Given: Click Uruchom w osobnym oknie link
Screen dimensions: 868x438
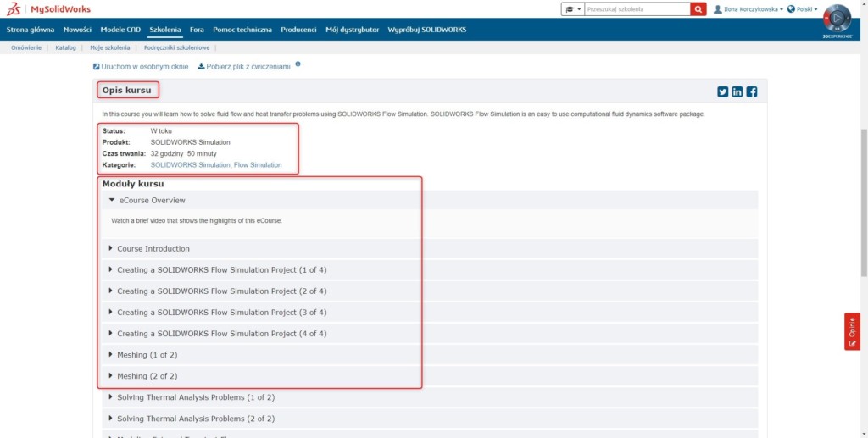Looking at the screenshot, I should (141, 66).
